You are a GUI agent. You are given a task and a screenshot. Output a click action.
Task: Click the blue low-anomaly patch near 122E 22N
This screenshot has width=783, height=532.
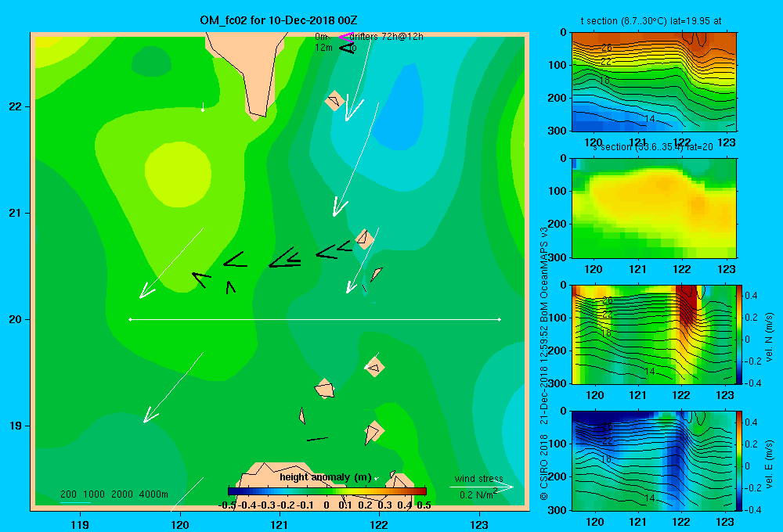[x=399, y=107]
